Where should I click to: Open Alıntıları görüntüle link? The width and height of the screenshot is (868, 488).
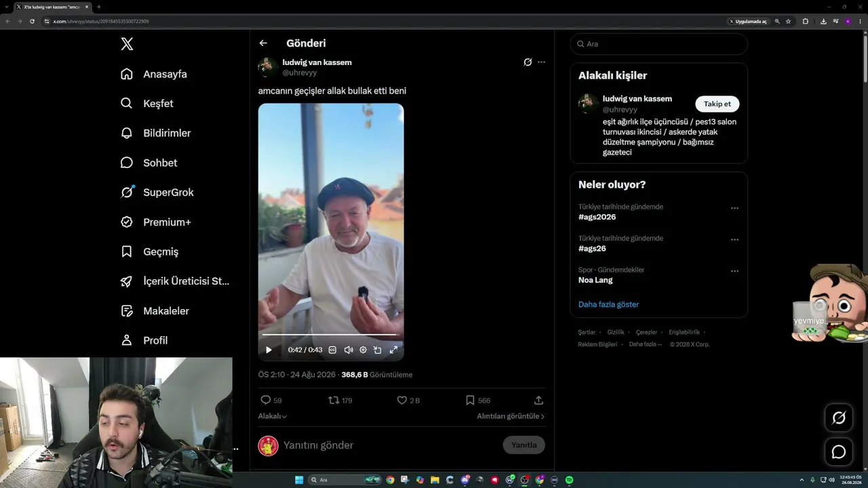coord(511,416)
